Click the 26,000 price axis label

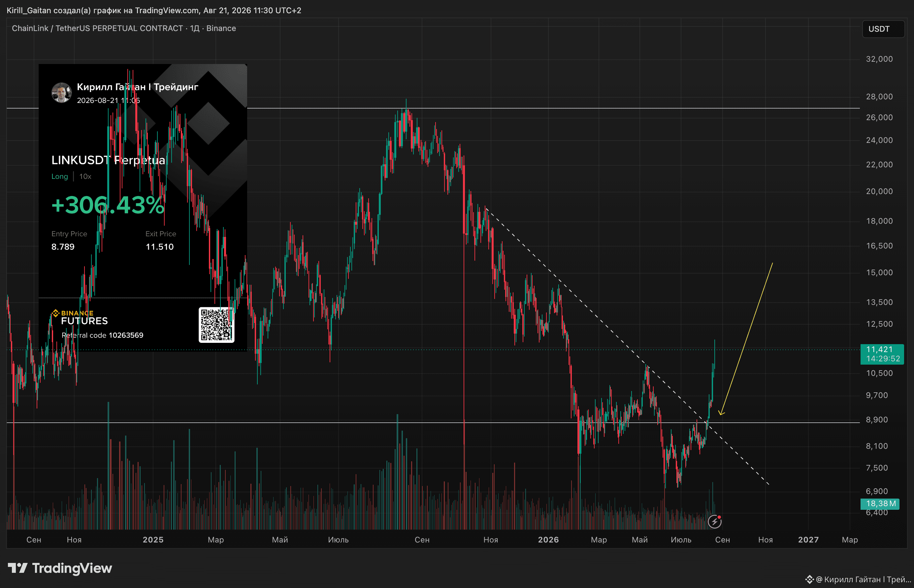(x=879, y=117)
